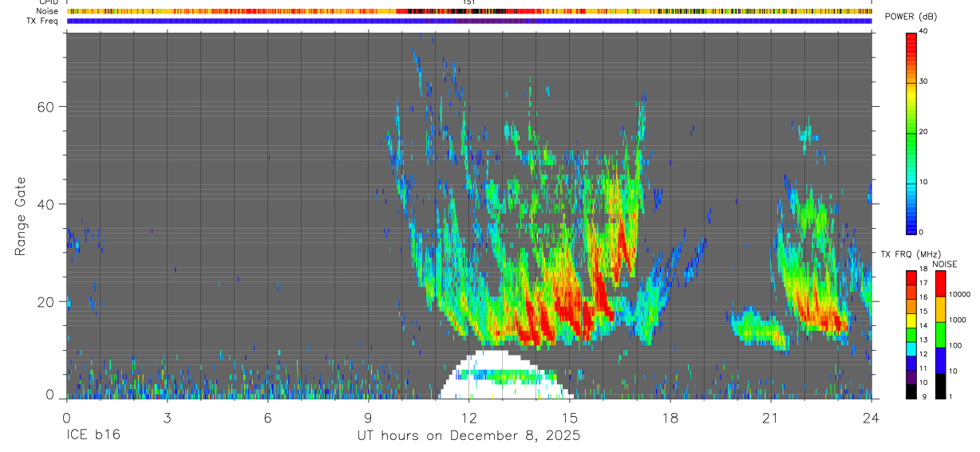Click the 1000 noise tick label
980x452 pixels.
(x=957, y=320)
